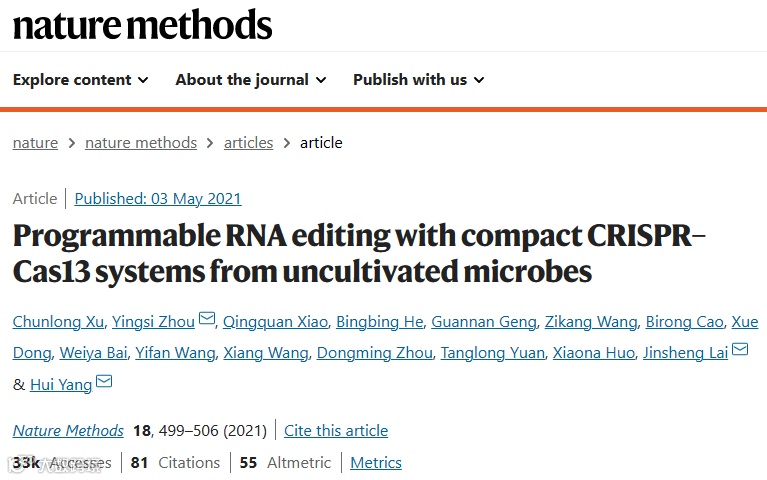Image resolution: width=767 pixels, height=480 pixels.
Task: Click the italic Nature Methods journal link
Action: click(68, 431)
